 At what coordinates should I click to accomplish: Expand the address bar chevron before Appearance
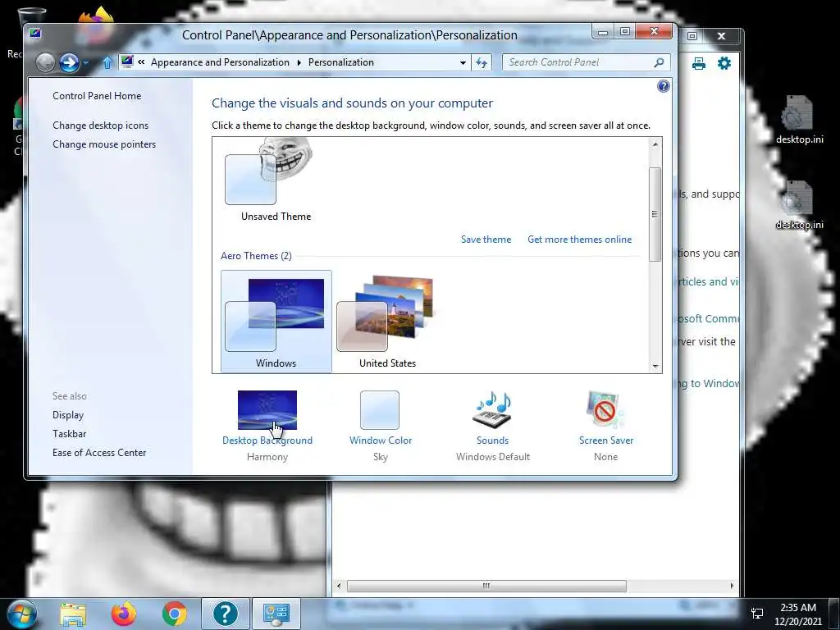pyautogui.click(x=141, y=62)
